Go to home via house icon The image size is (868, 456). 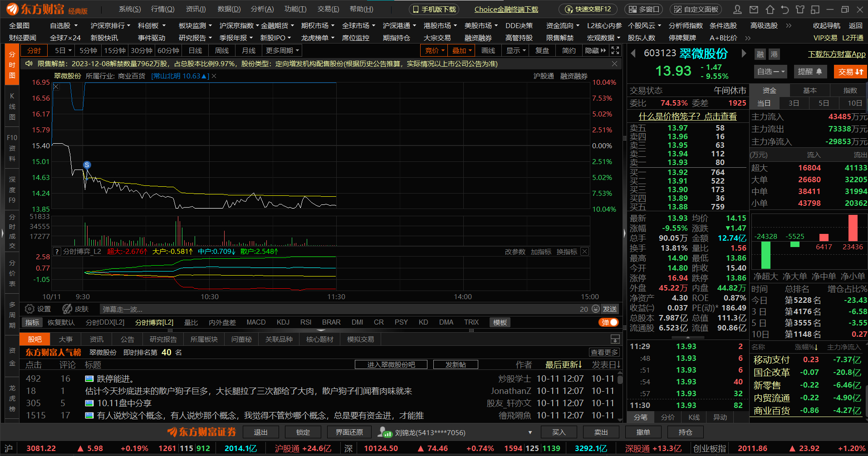point(770,10)
